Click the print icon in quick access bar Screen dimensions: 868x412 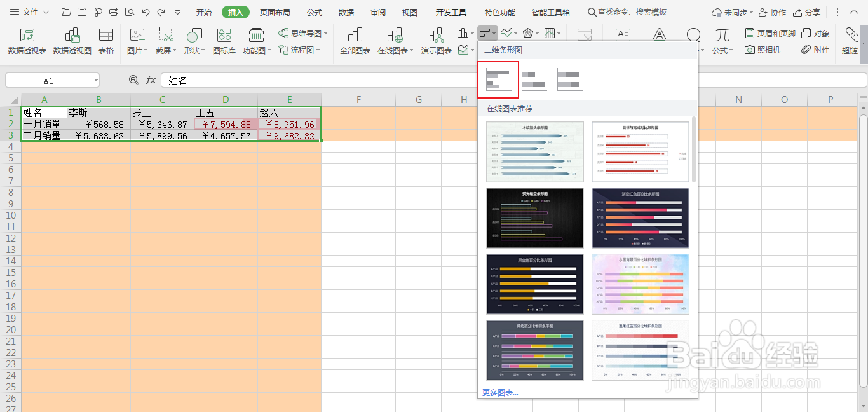pos(114,12)
